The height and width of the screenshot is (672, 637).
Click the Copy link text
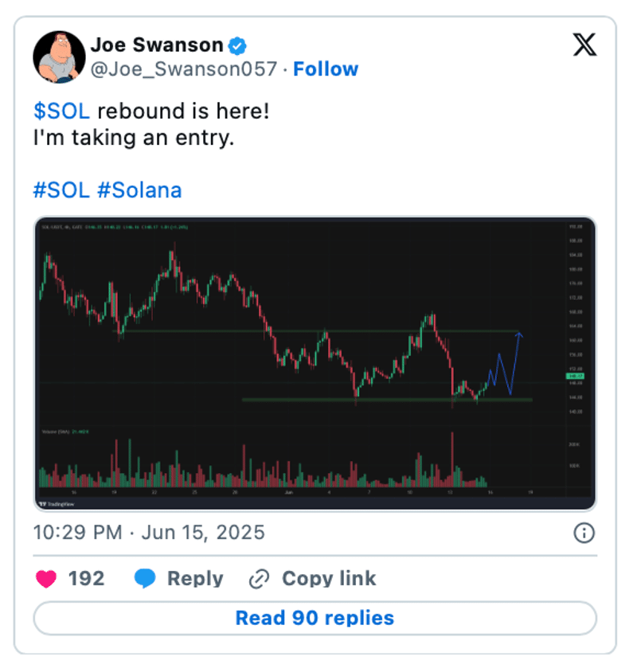click(x=329, y=579)
